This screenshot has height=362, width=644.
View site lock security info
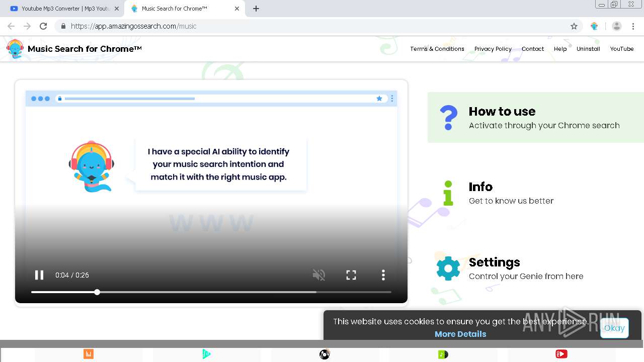tap(63, 26)
